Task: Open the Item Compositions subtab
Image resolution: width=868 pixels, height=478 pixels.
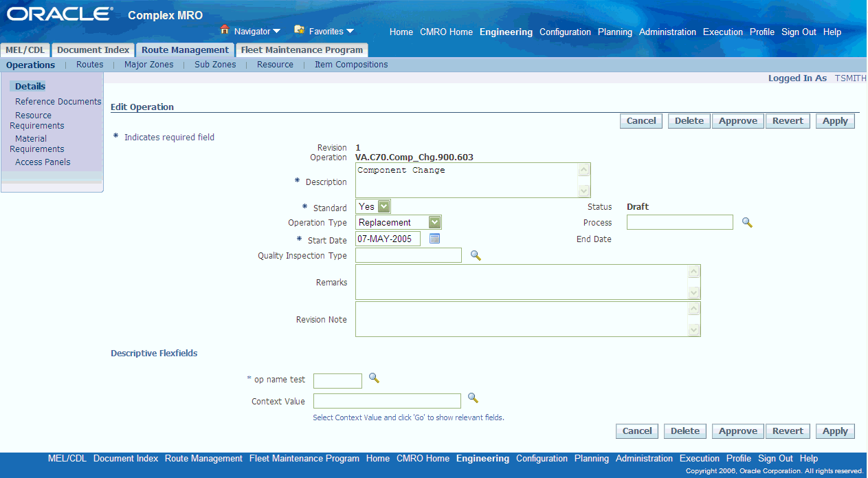Action: [x=351, y=65]
